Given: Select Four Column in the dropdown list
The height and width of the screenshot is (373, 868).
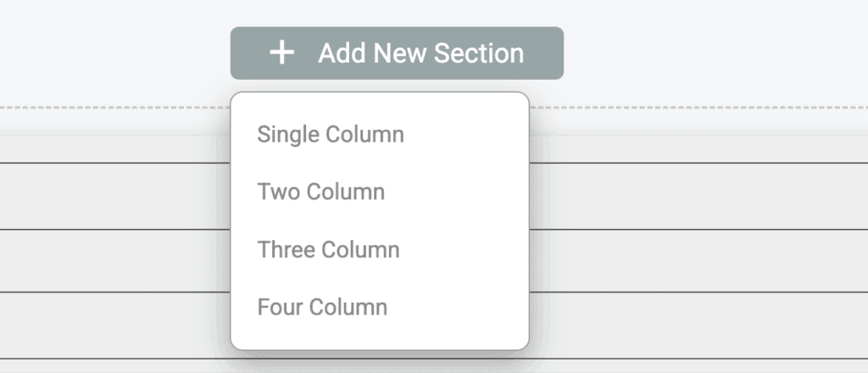Looking at the screenshot, I should (x=323, y=307).
